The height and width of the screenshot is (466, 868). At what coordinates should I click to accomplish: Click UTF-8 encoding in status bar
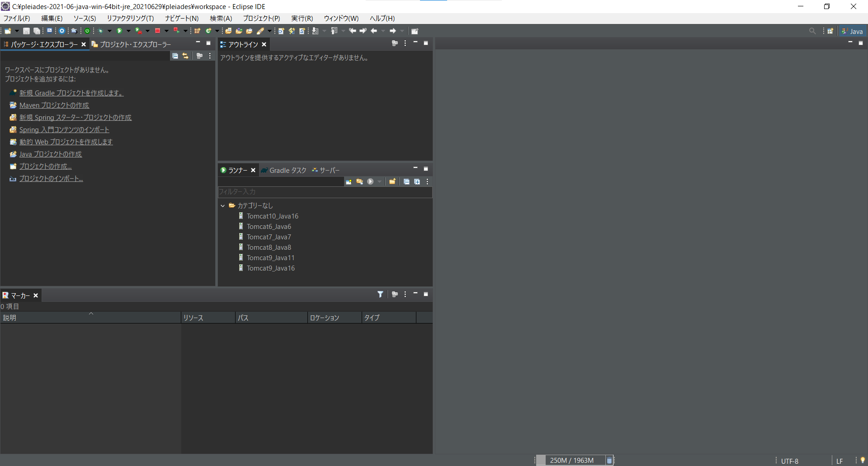[790, 461]
